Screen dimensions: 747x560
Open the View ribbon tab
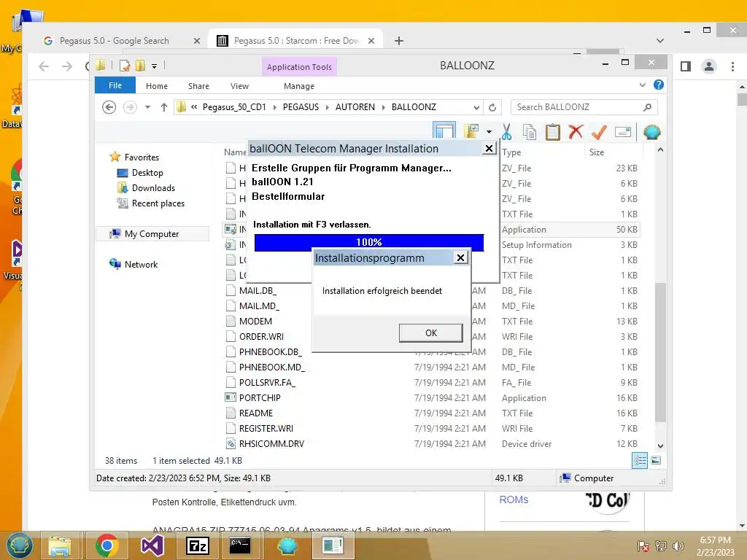click(x=239, y=86)
